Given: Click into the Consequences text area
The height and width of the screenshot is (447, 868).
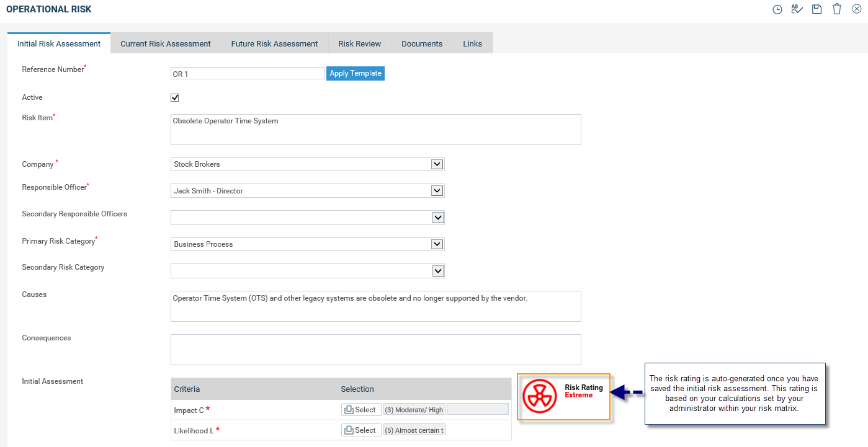Looking at the screenshot, I should 375,350.
